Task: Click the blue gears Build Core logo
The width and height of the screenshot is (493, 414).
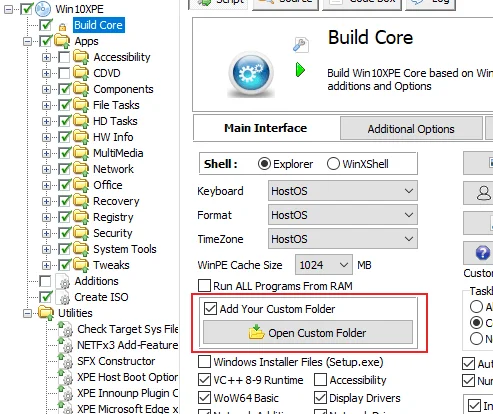Action: (251, 73)
